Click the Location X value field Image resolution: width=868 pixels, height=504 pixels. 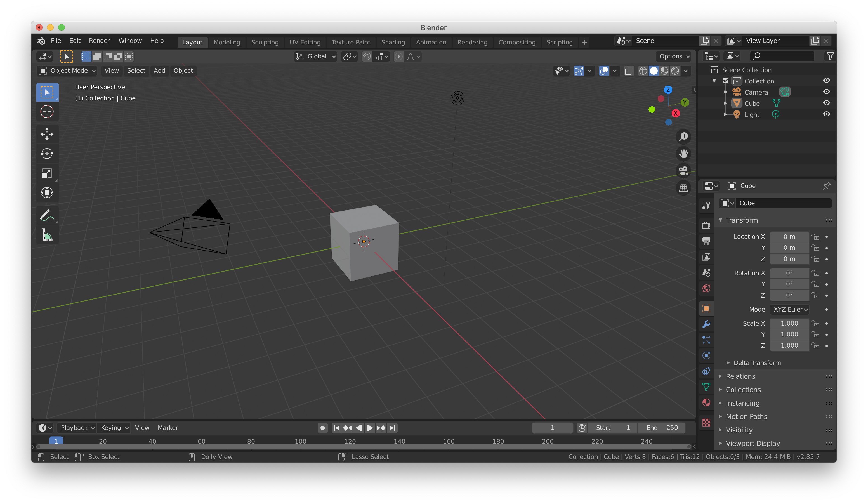coord(789,237)
